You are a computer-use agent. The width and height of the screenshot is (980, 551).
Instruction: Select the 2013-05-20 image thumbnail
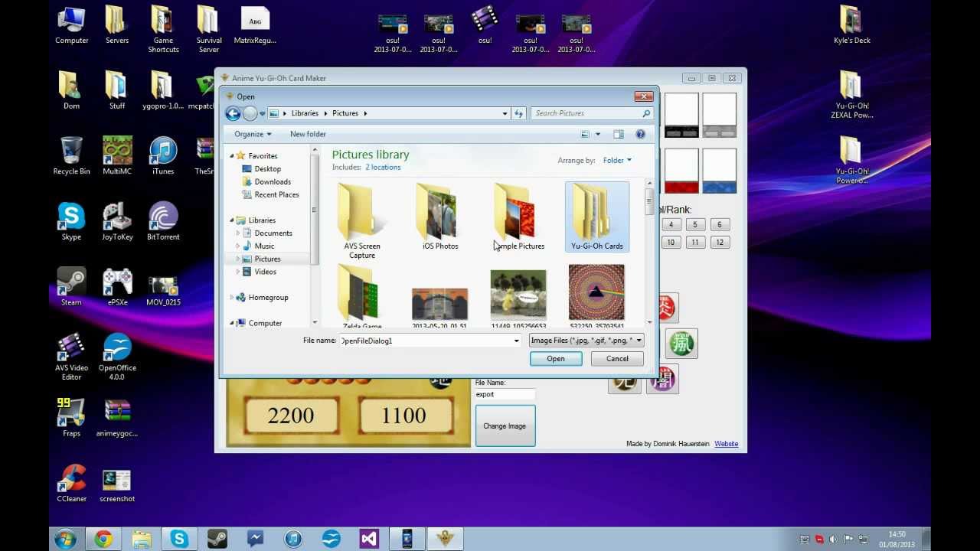[x=439, y=306]
